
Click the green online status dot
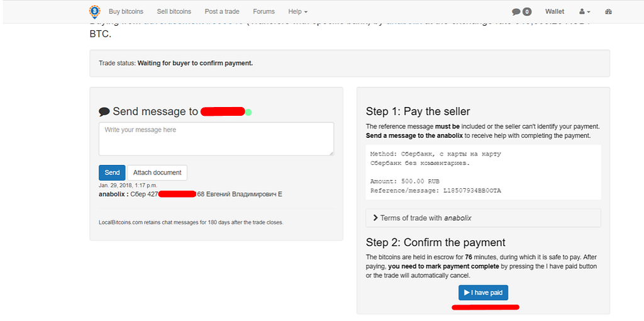(x=248, y=112)
